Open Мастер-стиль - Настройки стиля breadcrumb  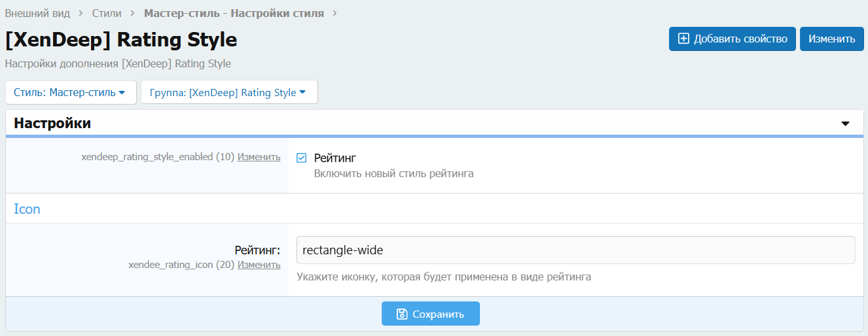[234, 13]
